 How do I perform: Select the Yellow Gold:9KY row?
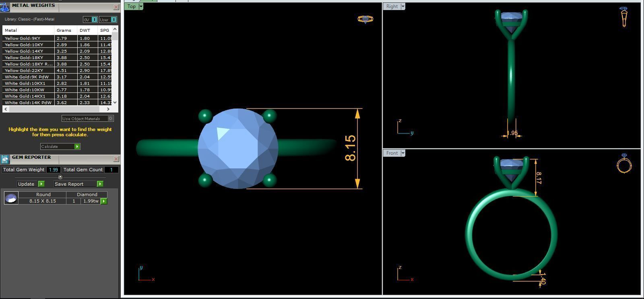(x=57, y=38)
